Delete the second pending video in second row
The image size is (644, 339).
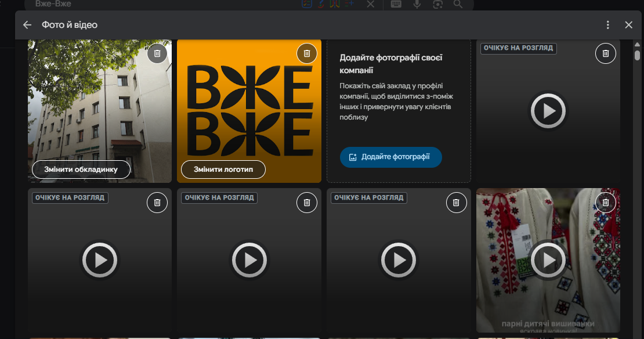[307, 203]
